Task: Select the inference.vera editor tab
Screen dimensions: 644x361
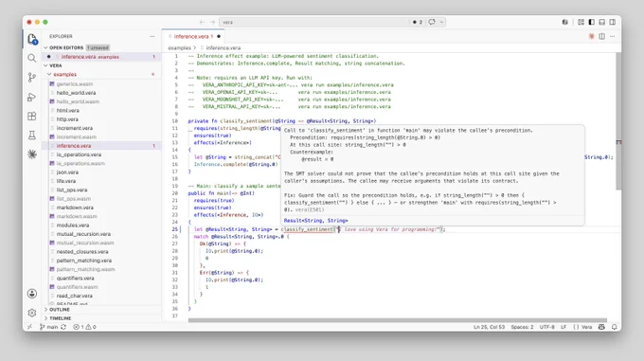Action: tap(193, 37)
